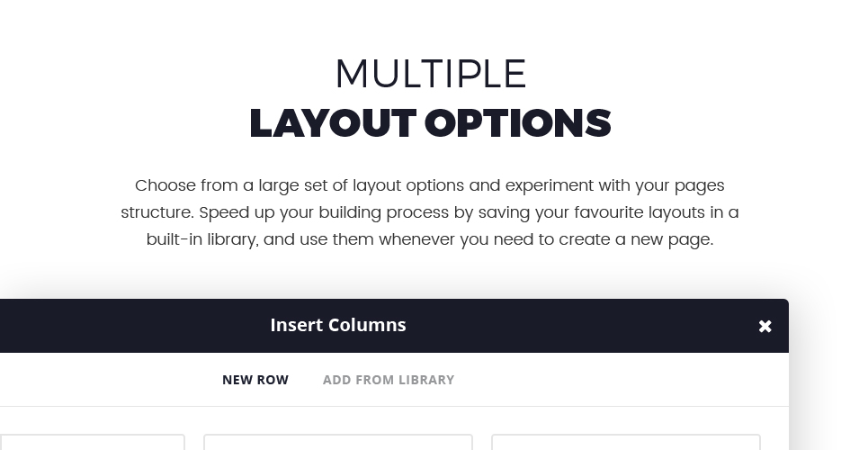Image resolution: width=868 pixels, height=450 pixels.
Task: Switch to the NEW ROW tab
Action: point(255,380)
